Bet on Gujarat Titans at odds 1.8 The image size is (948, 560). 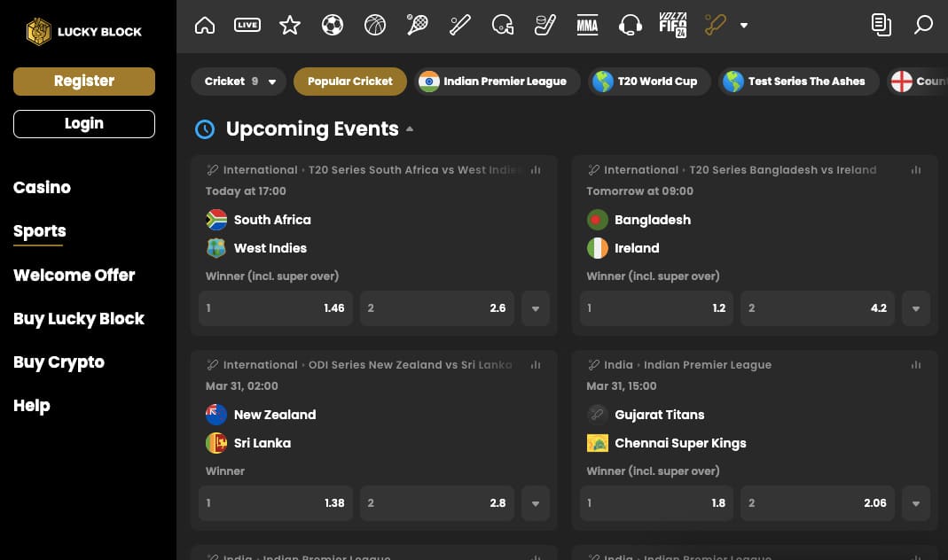tap(656, 503)
